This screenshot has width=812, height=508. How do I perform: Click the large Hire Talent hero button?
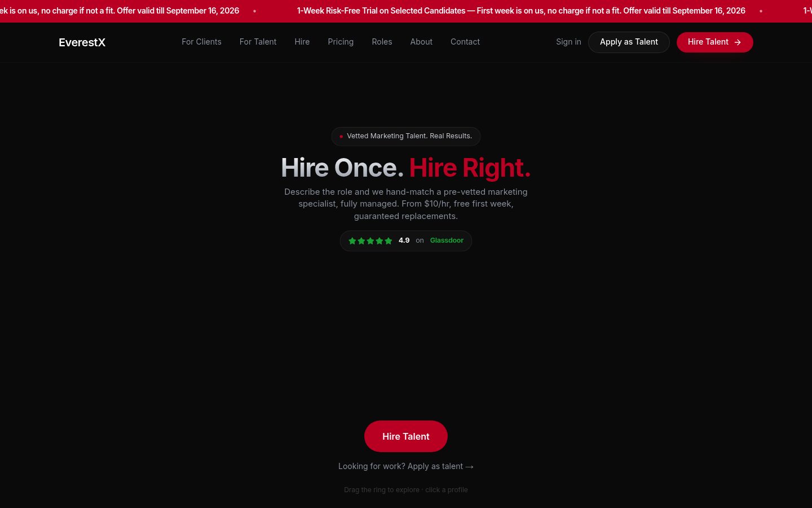[x=406, y=436]
